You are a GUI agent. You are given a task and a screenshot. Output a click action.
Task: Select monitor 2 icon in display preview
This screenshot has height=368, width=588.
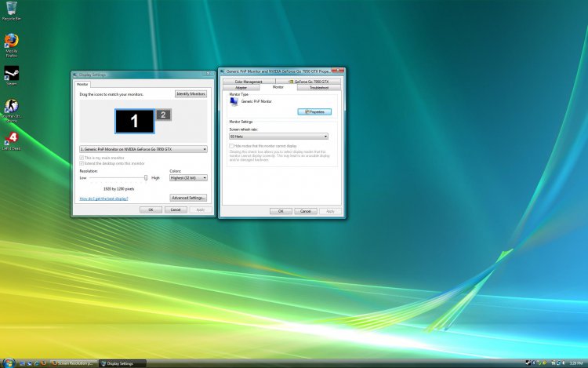point(162,115)
